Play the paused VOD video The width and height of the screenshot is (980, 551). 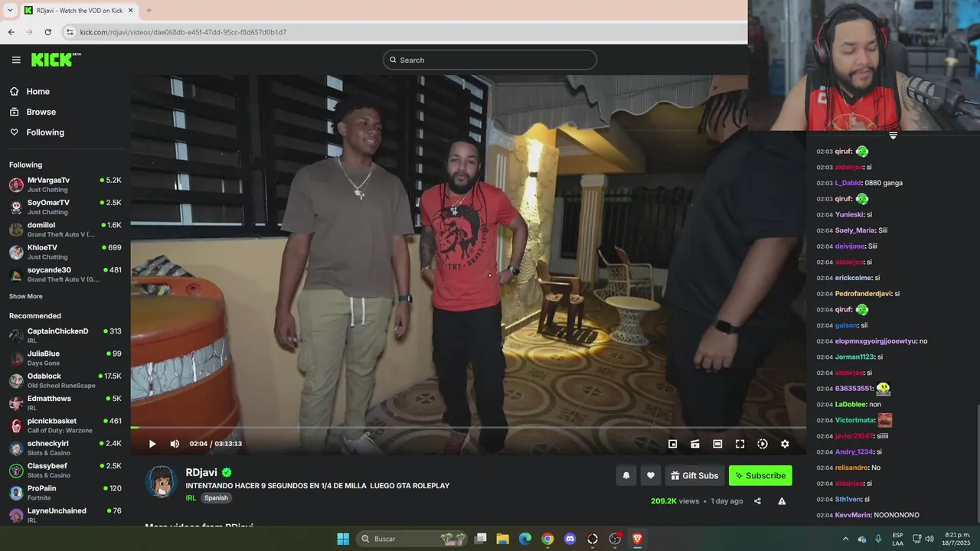coord(152,444)
